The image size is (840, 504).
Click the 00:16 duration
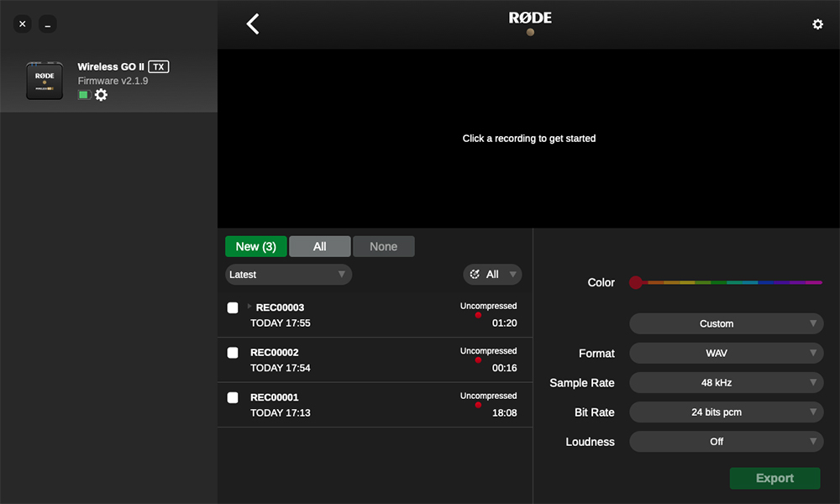pos(505,368)
